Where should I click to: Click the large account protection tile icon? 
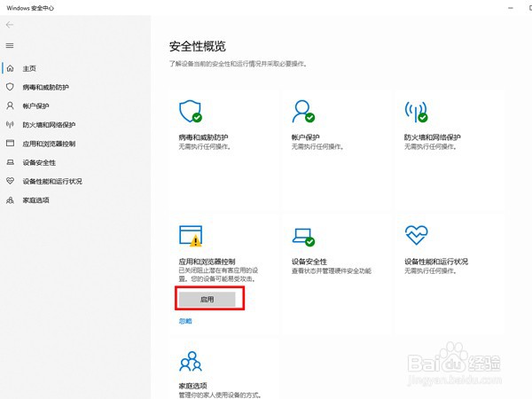pyautogui.click(x=303, y=111)
